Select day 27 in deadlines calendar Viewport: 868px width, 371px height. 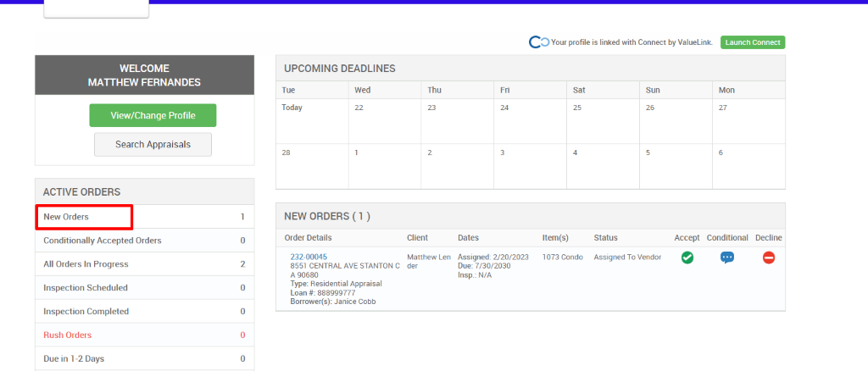click(748, 121)
